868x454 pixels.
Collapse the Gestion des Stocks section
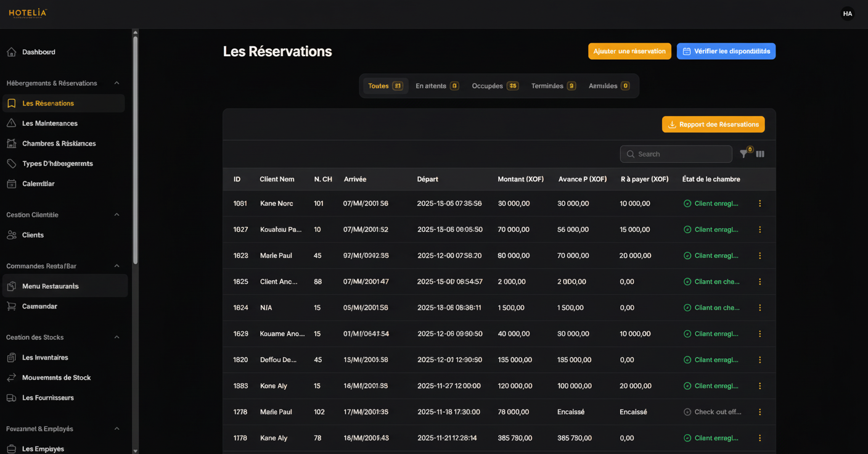tap(117, 337)
